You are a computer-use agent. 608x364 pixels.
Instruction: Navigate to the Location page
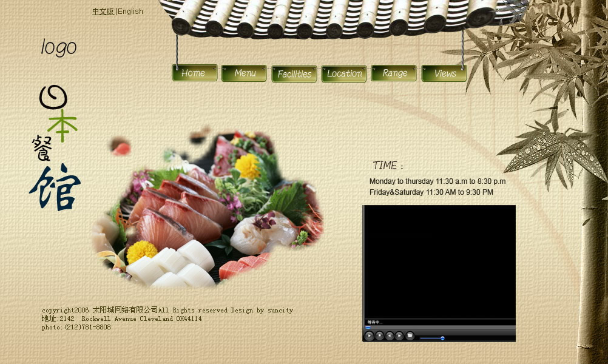[x=344, y=73]
